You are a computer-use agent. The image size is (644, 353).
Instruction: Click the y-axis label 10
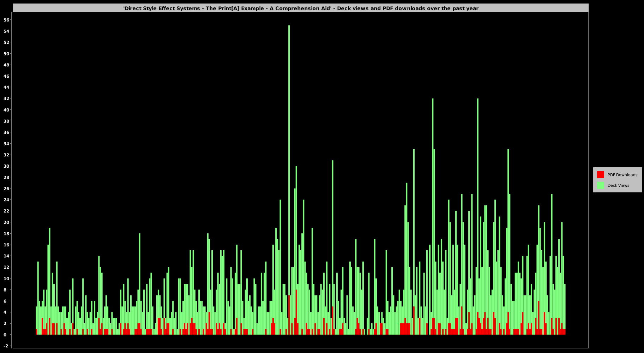[6, 279]
